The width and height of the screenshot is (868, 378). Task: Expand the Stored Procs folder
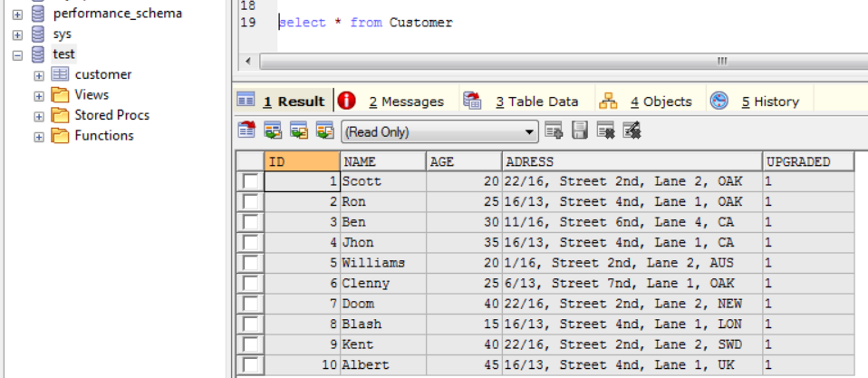pos(39,116)
